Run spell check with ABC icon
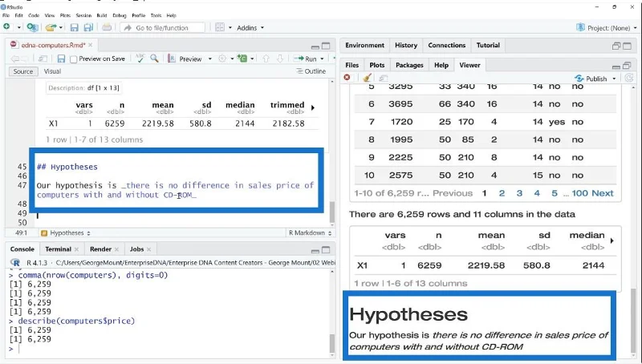 tap(140, 59)
